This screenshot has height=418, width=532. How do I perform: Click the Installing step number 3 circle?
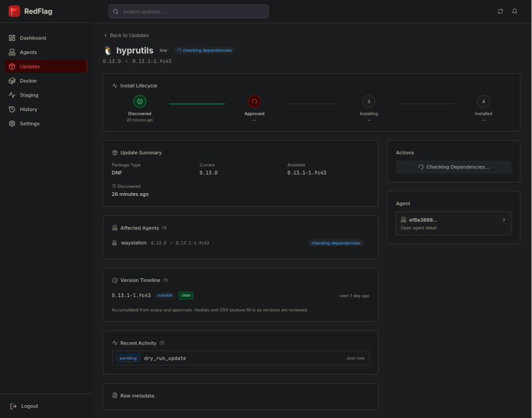(x=369, y=101)
